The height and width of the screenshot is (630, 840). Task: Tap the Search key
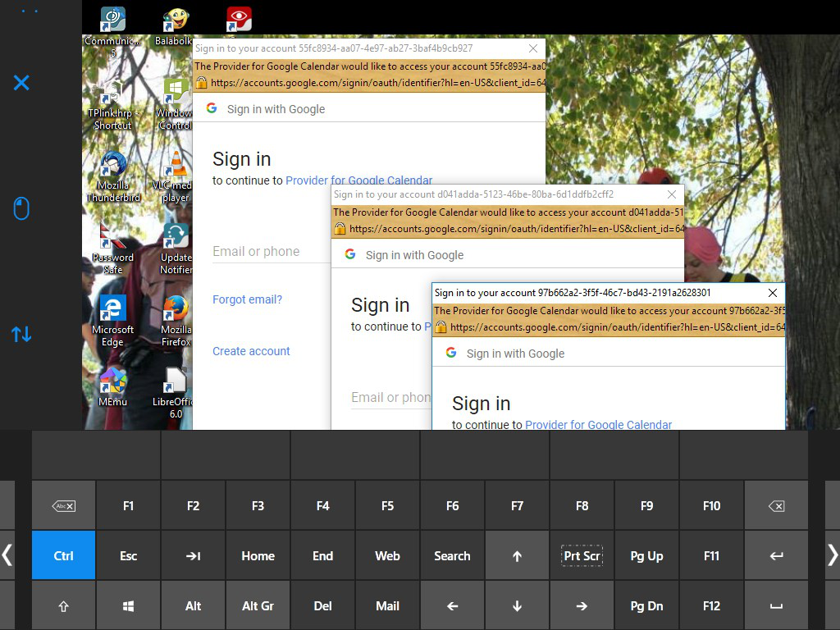tap(452, 555)
